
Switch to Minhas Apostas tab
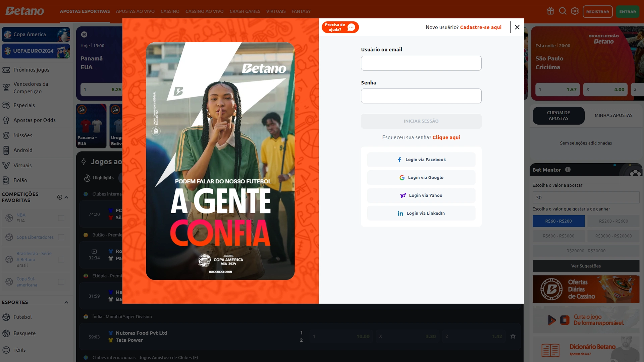613,115
